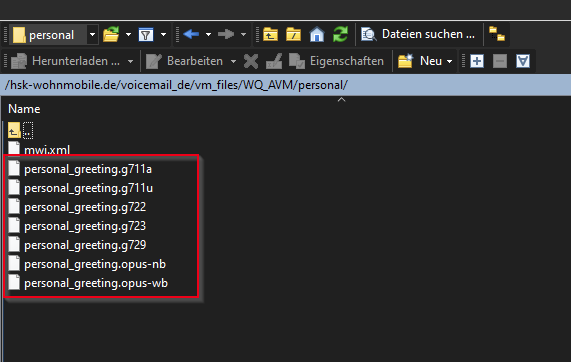The width and height of the screenshot is (571, 362).
Task: Click the delete X icon
Action: 251,61
